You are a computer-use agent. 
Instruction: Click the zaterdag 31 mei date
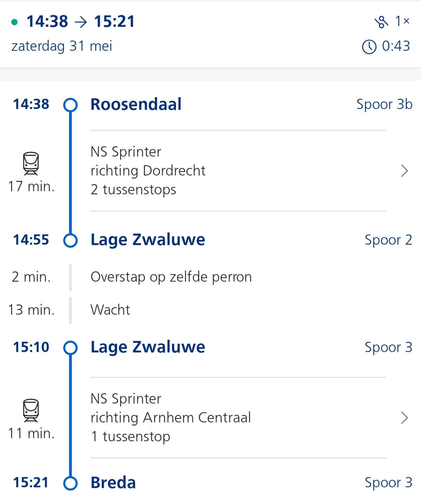pos(62,46)
